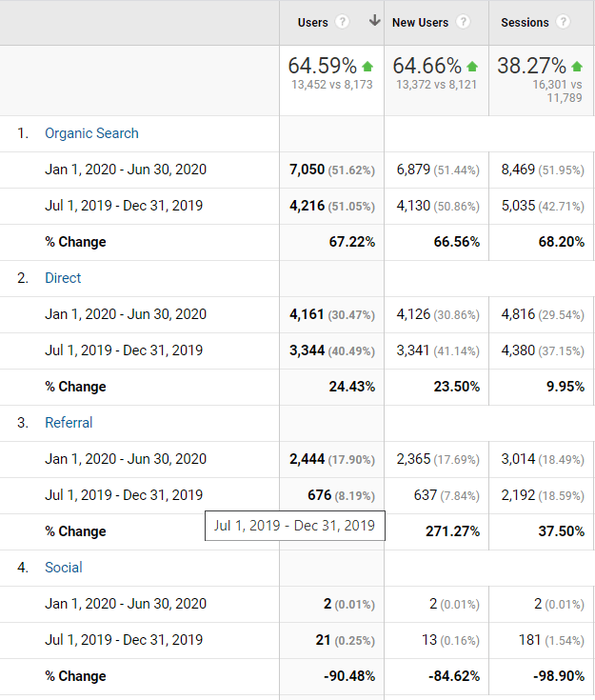Click the 64.59% total users summary
This screenshot has width=595, height=700.
tap(323, 67)
